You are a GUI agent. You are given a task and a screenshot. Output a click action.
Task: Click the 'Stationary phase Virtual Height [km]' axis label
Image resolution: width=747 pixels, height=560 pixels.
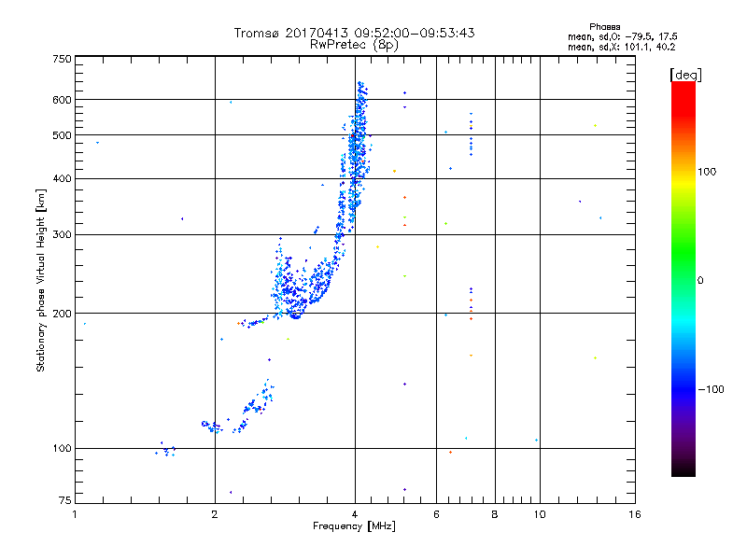(x=41, y=281)
